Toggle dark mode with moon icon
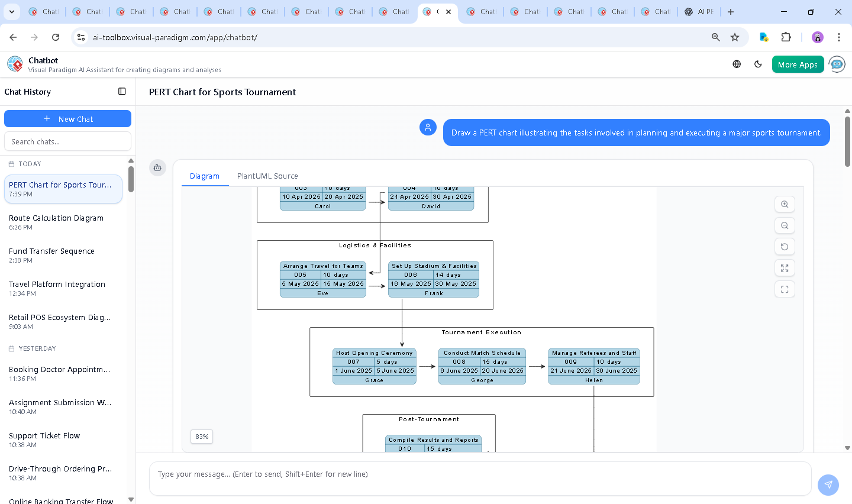The height and width of the screenshot is (504, 852). (758, 64)
